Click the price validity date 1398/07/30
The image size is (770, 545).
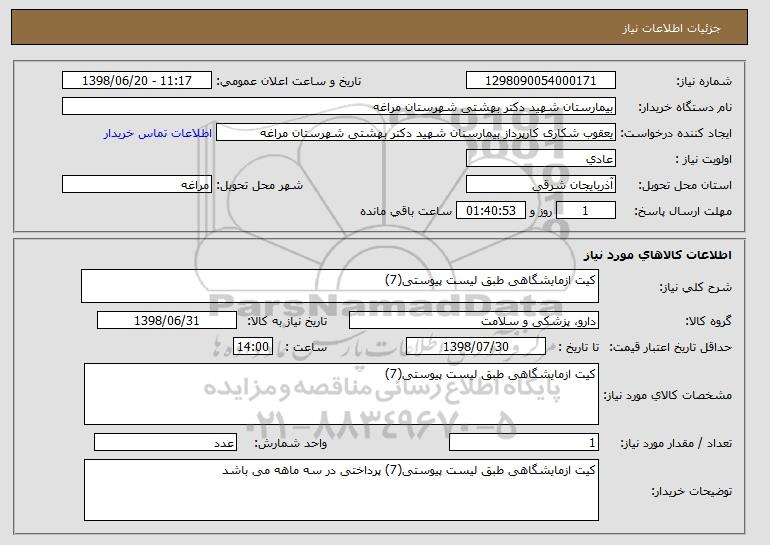(x=476, y=347)
